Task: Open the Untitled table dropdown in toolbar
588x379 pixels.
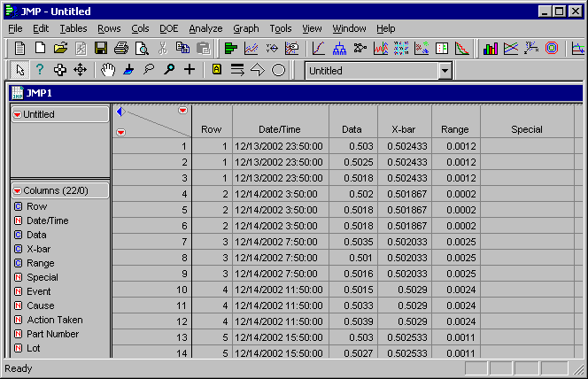Action: coord(445,71)
